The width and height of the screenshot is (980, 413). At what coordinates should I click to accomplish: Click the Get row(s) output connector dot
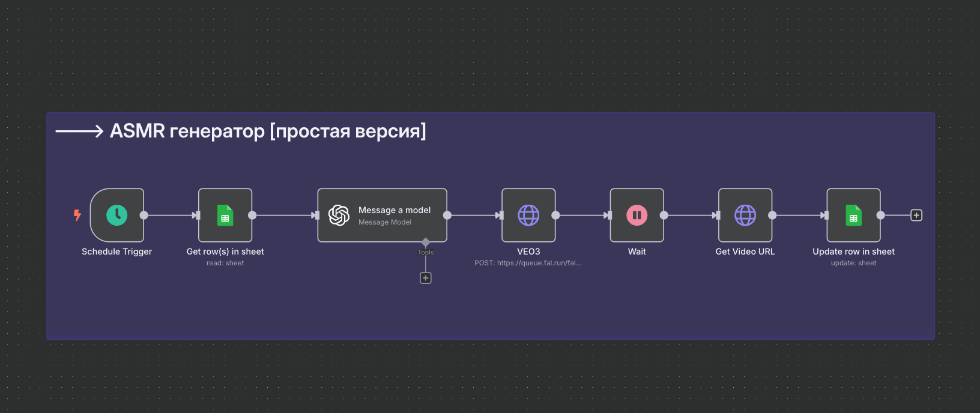click(x=252, y=215)
